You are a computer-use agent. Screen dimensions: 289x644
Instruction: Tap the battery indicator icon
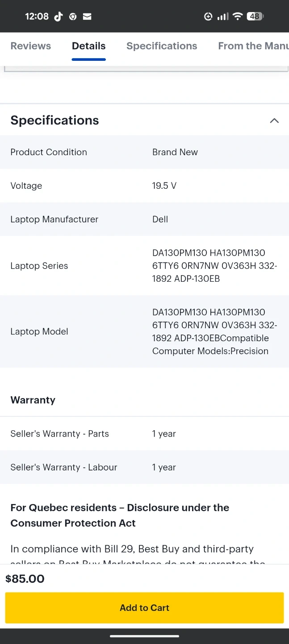pyautogui.click(x=255, y=17)
